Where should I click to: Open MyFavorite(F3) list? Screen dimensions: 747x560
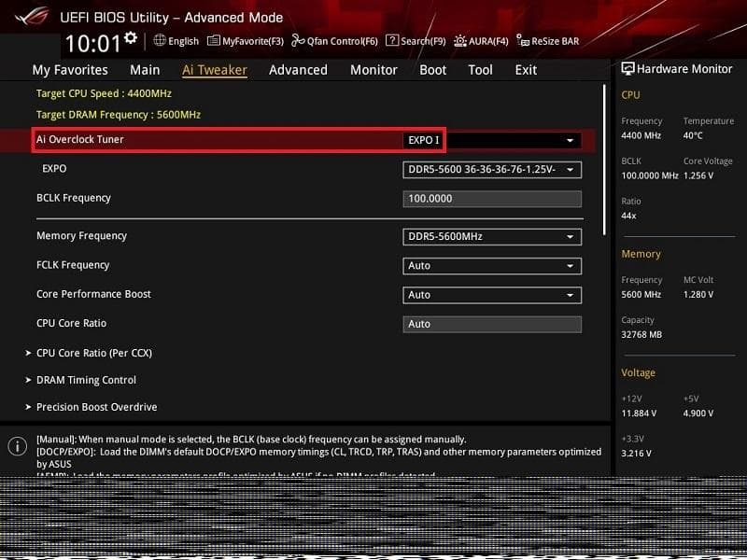246,41
